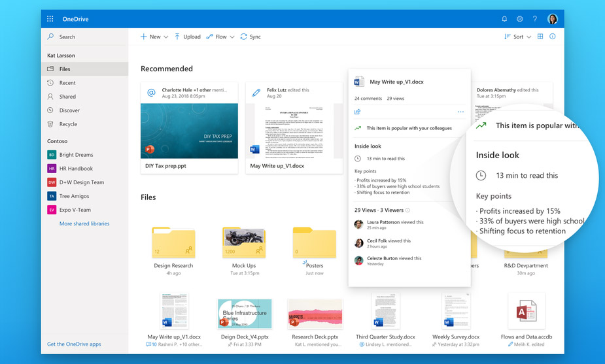Image resolution: width=605 pixels, height=364 pixels.
Task: Open the app launcher waffle icon
Action: click(x=50, y=19)
